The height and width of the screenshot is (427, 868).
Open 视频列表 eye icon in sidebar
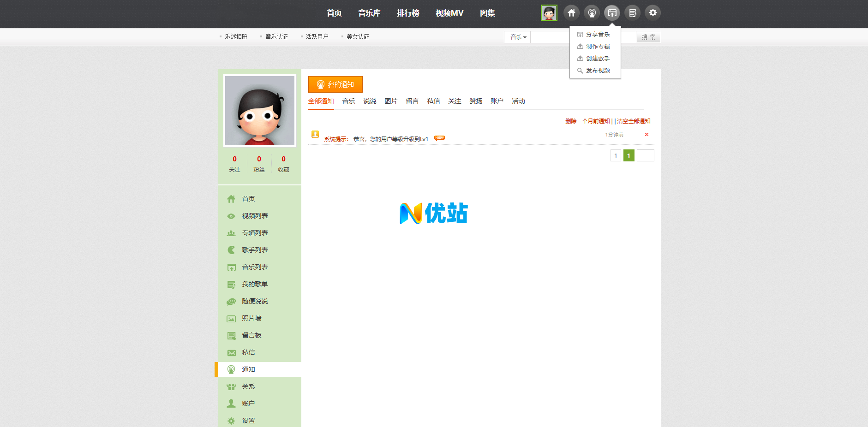231,216
